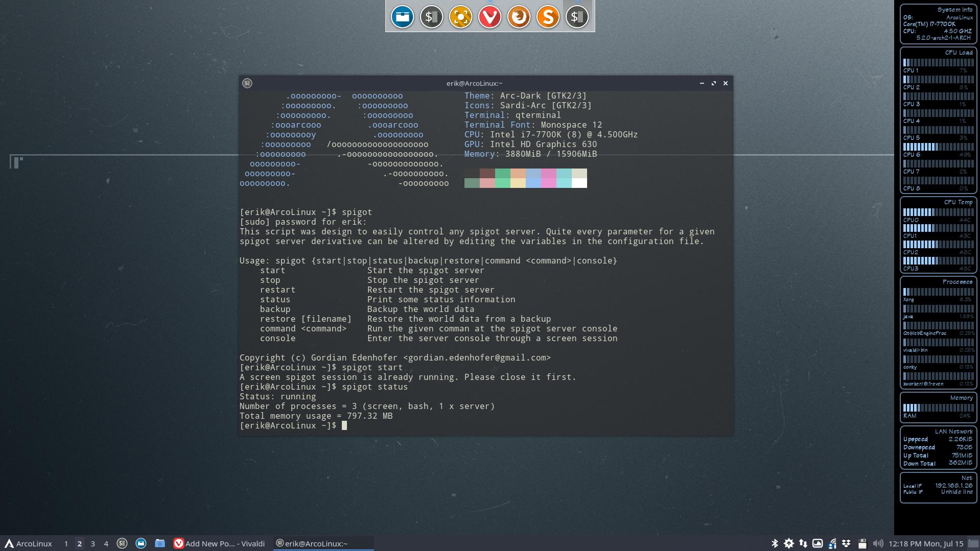Image resolution: width=980 pixels, height=551 pixels.
Task: Click the Xorg process entry in conky
Action: pos(938,300)
